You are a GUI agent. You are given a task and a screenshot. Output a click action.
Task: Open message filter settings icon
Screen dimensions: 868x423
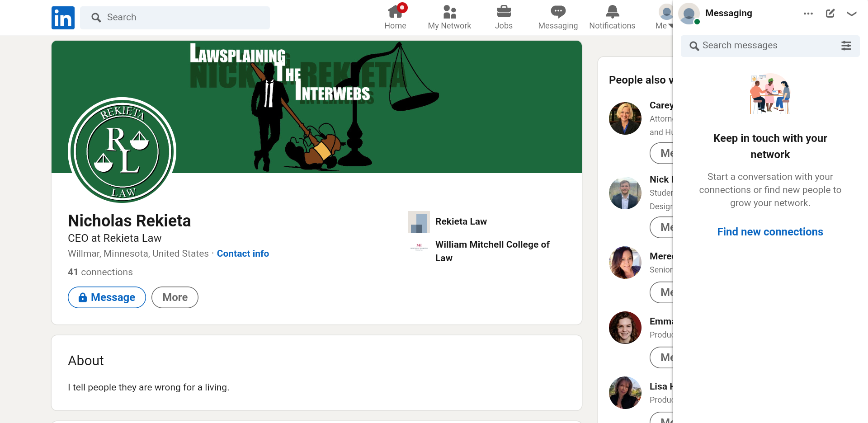point(846,46)
